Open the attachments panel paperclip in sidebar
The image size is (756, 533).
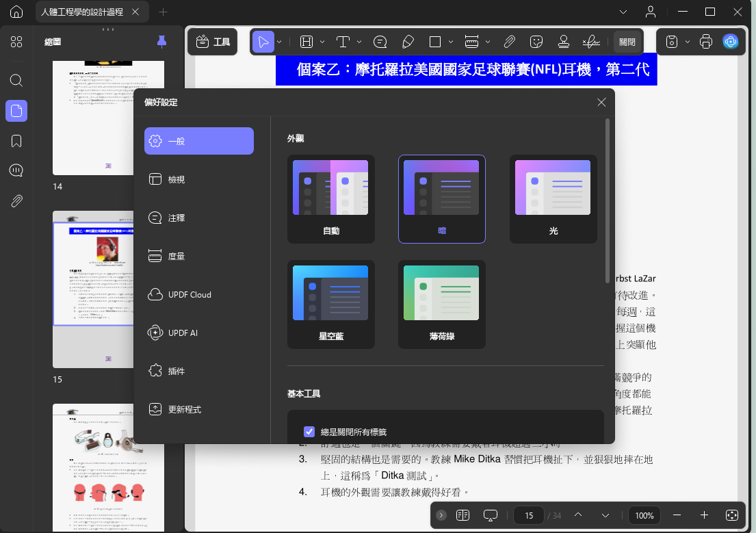16,200
